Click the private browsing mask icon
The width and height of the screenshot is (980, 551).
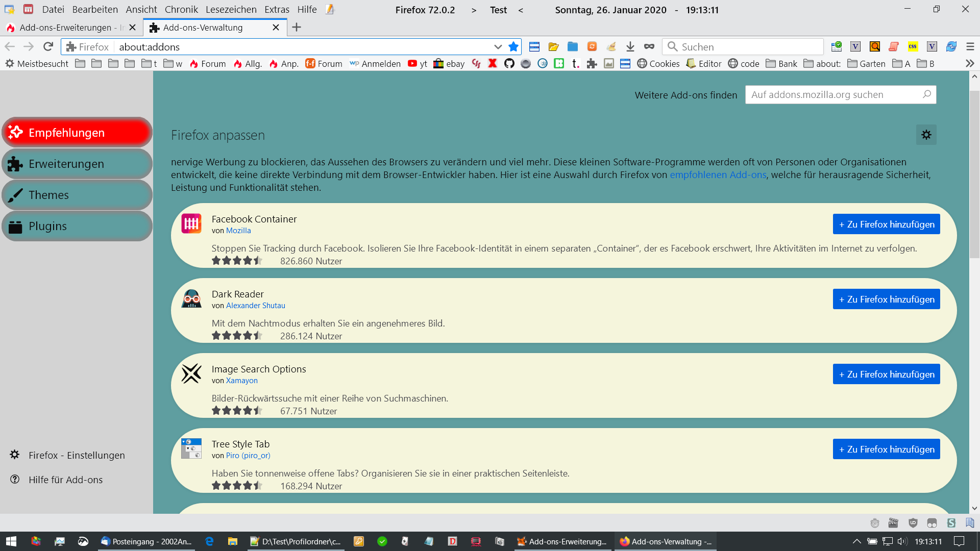click(649, 47)
